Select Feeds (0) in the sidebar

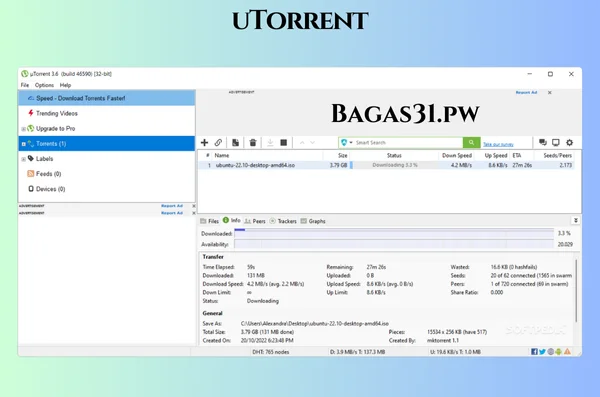(x=107, y=174)
